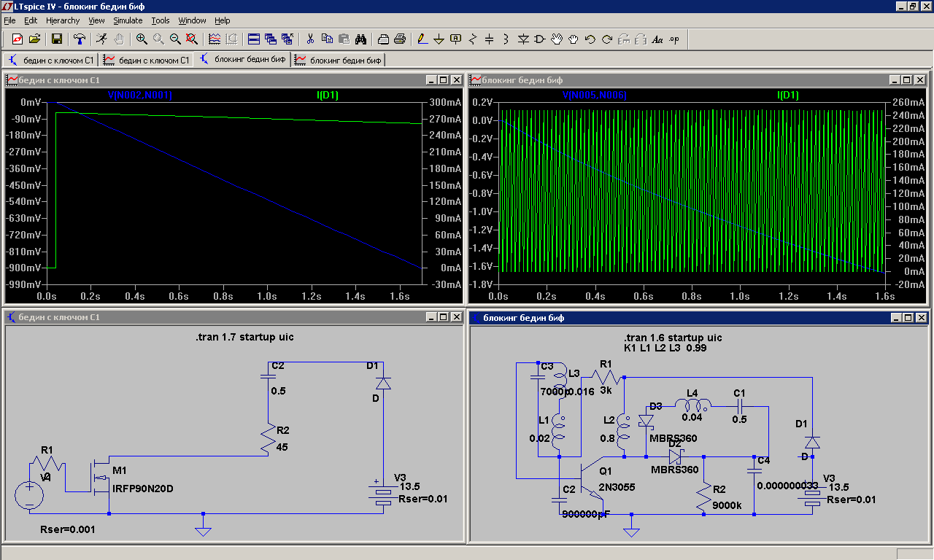Click the Control Panel hammer icon

(80, 39)
